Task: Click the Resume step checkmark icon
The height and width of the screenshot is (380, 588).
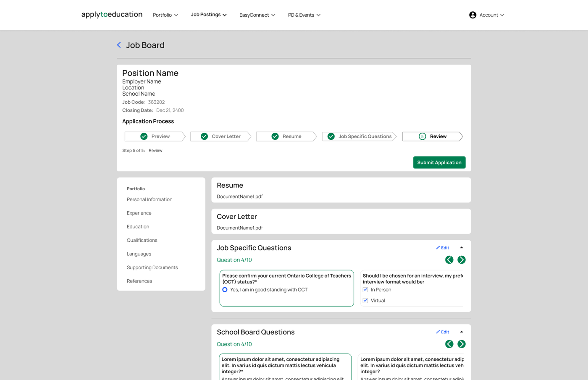Action: 275,136
